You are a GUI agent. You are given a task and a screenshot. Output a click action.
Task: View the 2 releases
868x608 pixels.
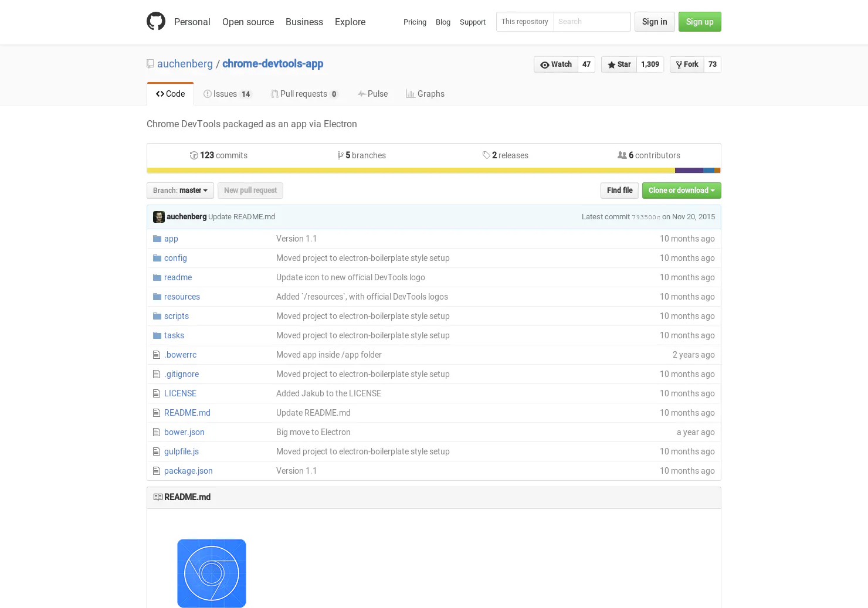(505, 155)
